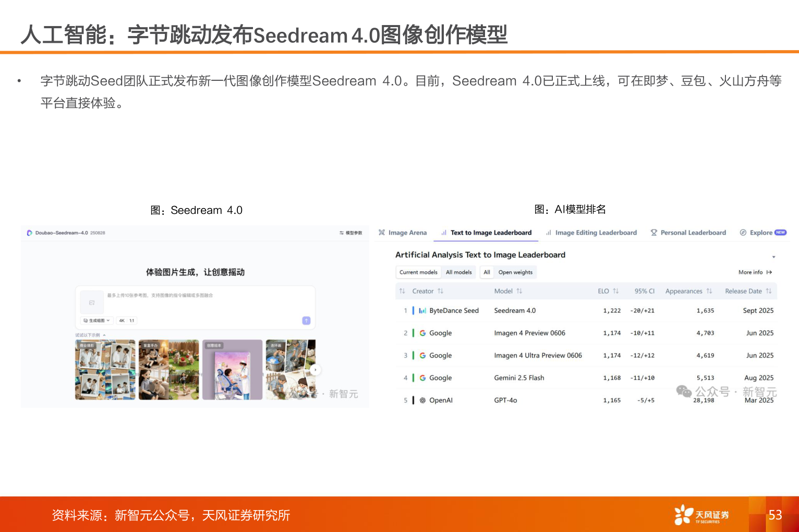Switch to All models filter
This screenshot has width=799, height=532.
[458, 272]
